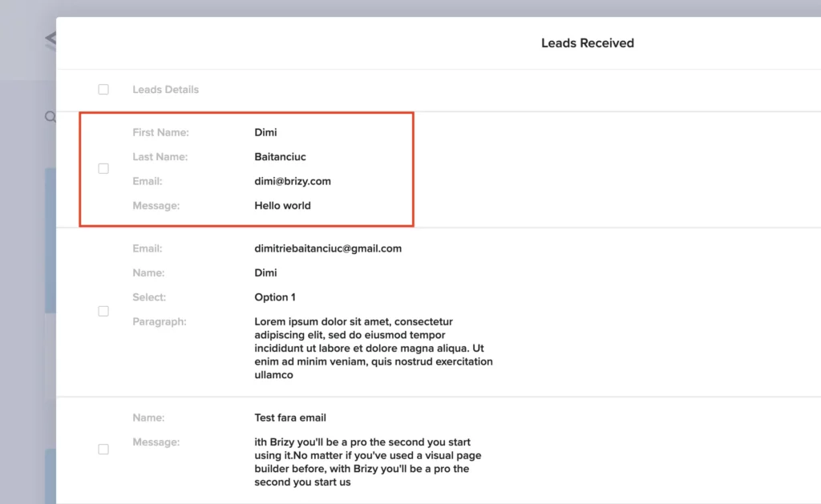
Task: Tick the checkbox for the Test fara email lead
Action: tap(103, 450)
